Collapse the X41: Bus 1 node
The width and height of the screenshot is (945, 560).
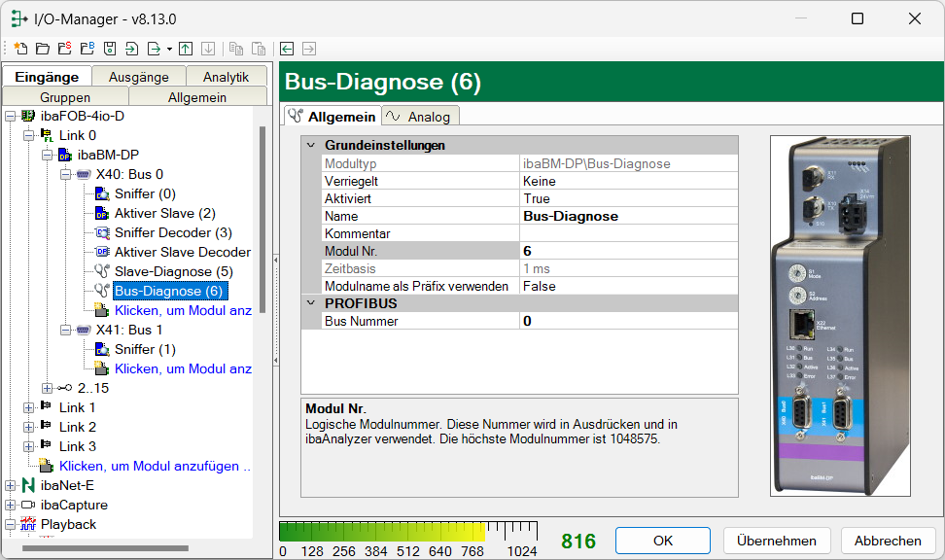(x=66, y=331)
